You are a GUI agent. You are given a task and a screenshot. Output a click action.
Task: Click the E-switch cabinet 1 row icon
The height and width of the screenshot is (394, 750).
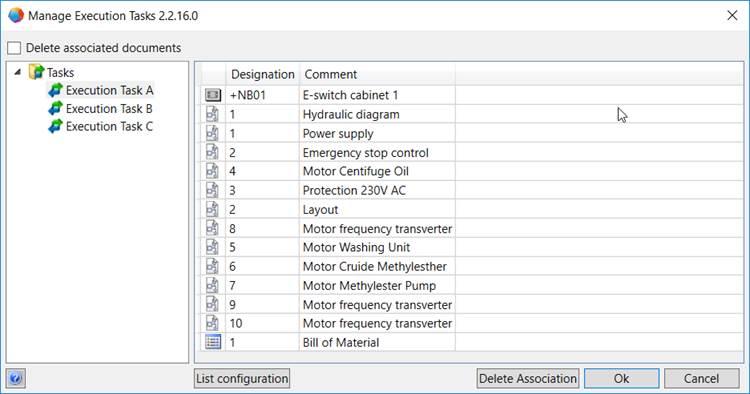point(213,95)
